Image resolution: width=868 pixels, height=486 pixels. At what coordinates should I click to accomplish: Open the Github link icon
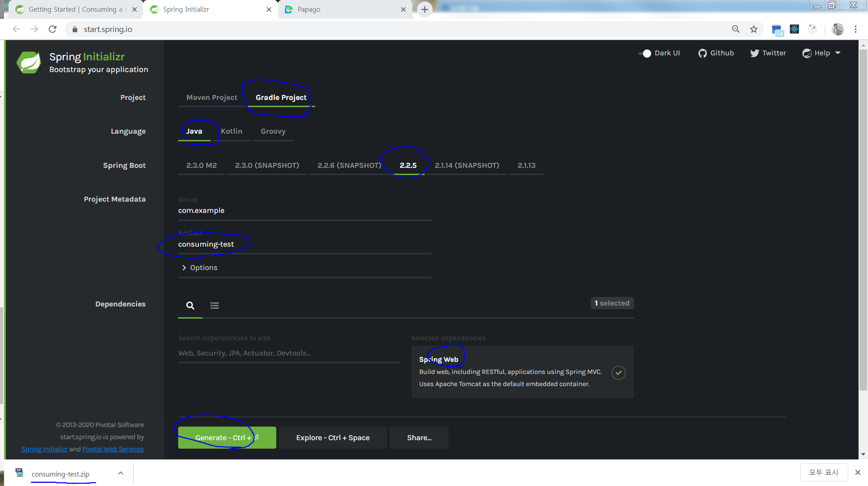702,53
